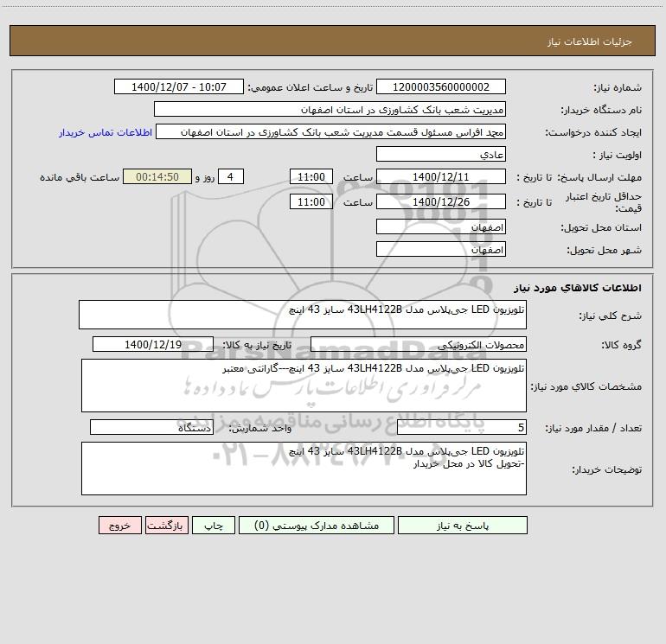Click delivery province field اصفهان
The width and height of the screenshot is (666, 644).
pos(441,226)
